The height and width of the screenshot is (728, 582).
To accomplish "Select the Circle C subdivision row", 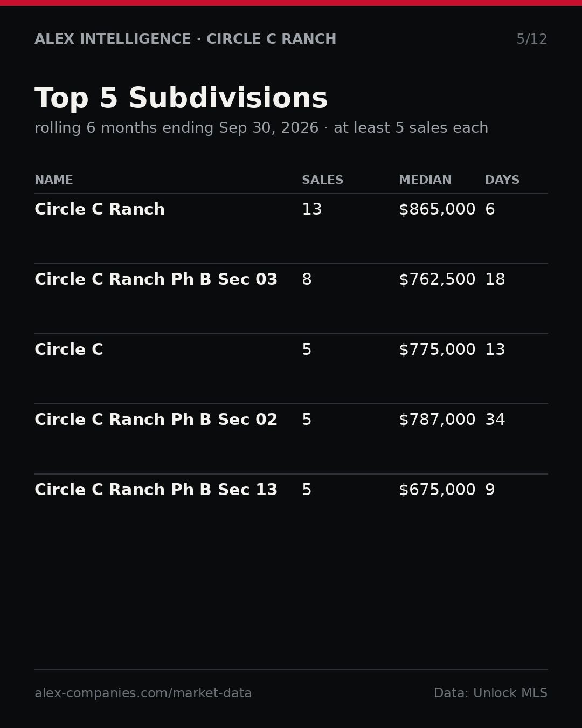I will click(x=291, y=369).
